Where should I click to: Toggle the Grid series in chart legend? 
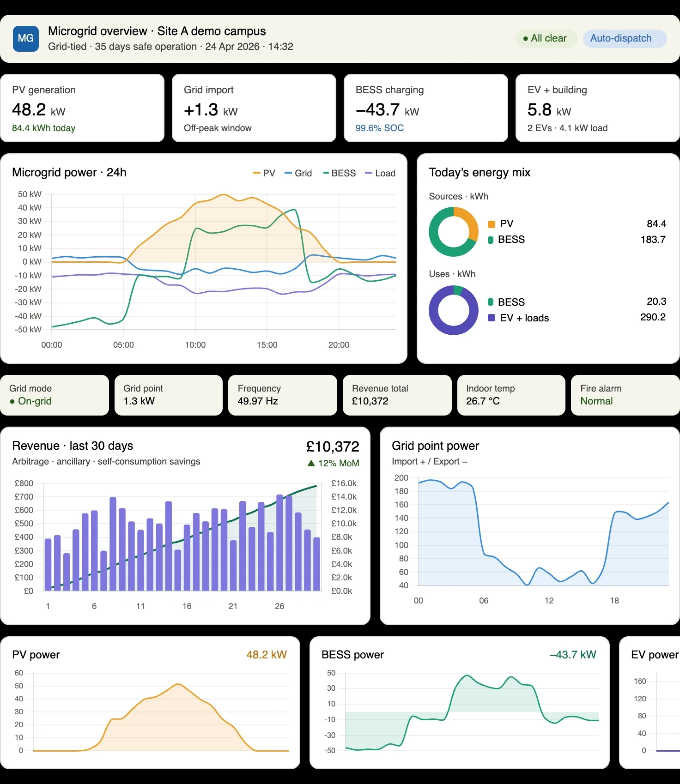(298, 173)
